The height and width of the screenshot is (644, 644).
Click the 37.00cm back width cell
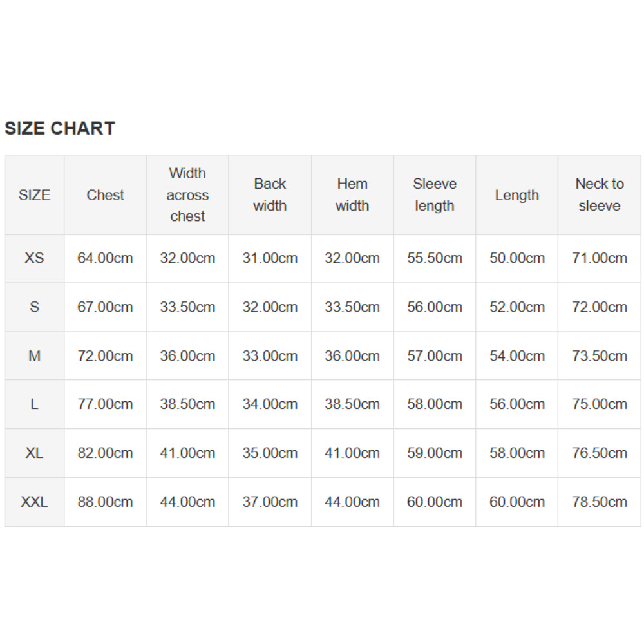tap(270, 502)
